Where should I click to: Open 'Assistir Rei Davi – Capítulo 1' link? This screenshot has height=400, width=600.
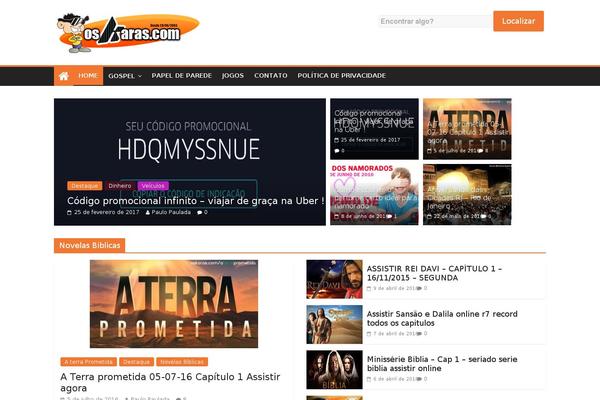click(x=434, y=273)
